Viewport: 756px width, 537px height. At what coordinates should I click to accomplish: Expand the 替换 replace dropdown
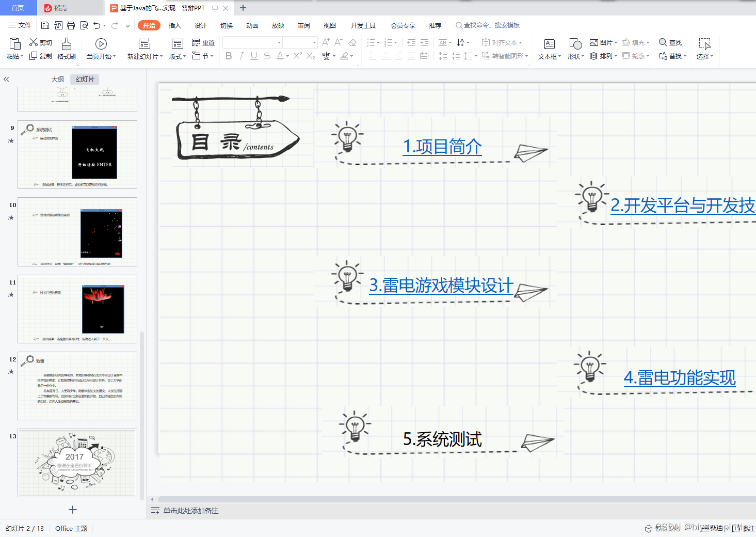pos(685,56)
